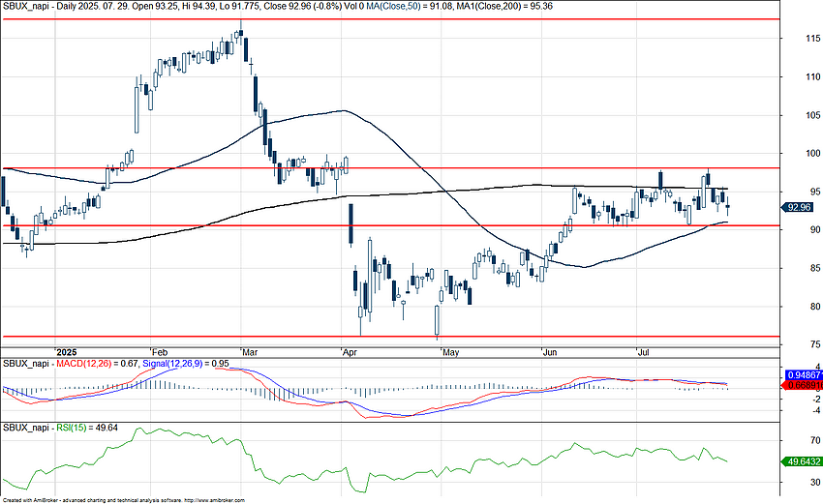
Task: Click the 75 price axis label
Action: tap(815, 344)
